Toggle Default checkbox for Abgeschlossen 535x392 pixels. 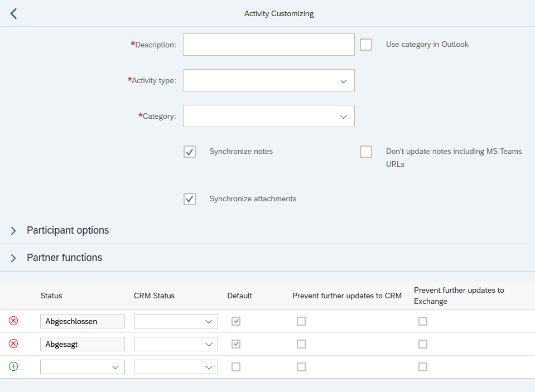236,321
